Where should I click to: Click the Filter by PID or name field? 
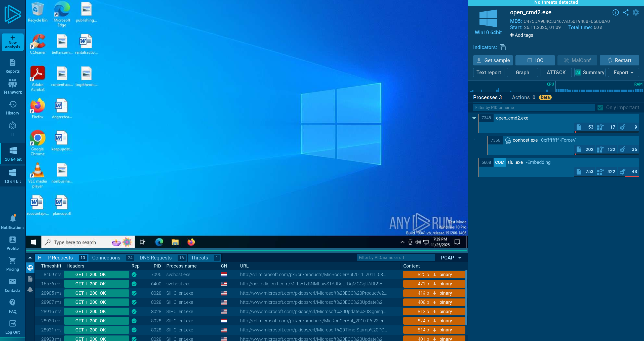pos(533,107)
